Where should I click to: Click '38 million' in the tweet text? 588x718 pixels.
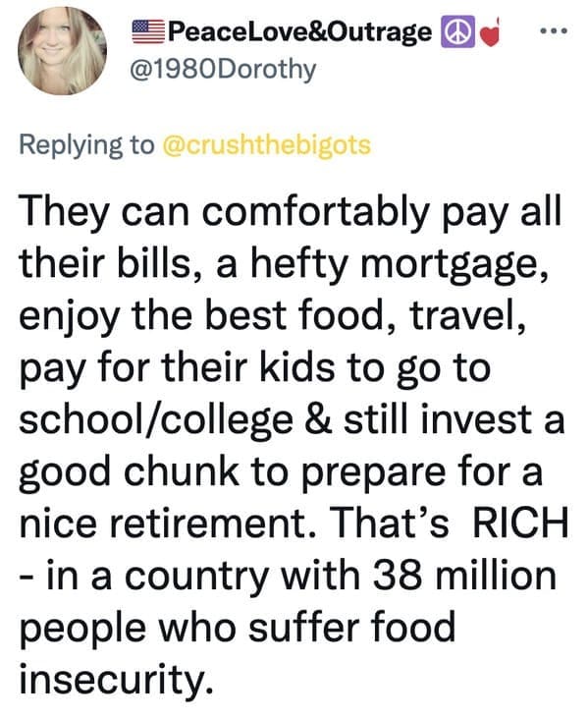coord(464,576)
